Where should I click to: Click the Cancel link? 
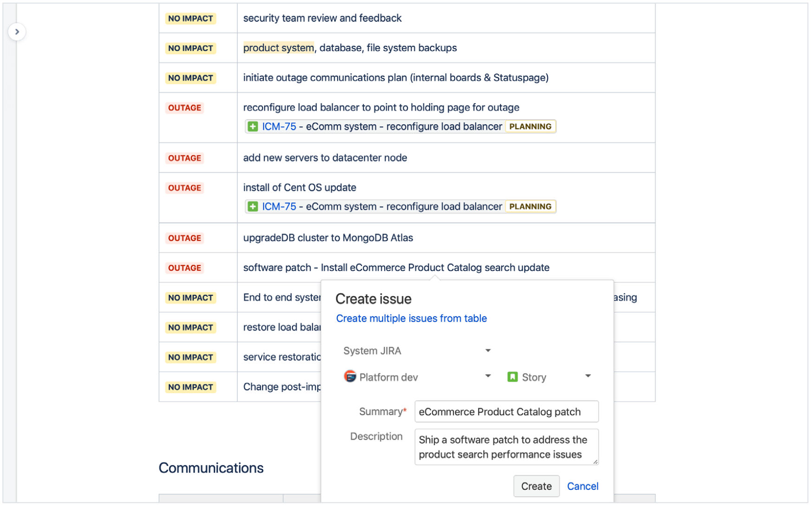[583, 486]
